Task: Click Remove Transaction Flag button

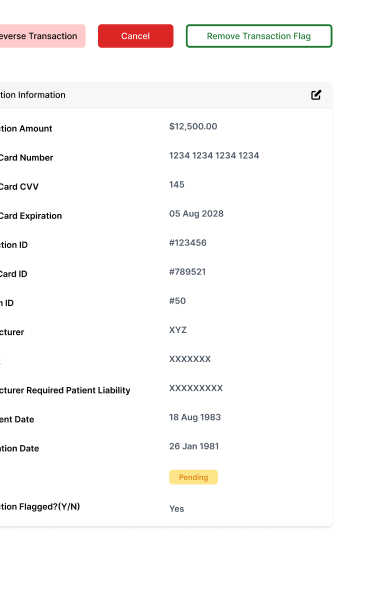Action: [259, 36]
